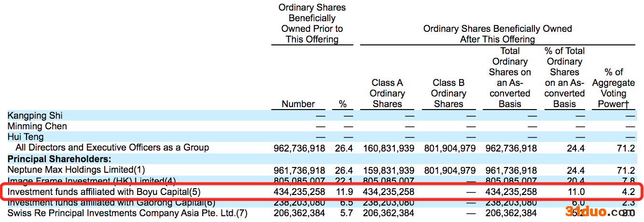Select All Directors and Executive Officers row label
Screen dimensions: 644x222
pyautogui.click(x=112, y=148)
